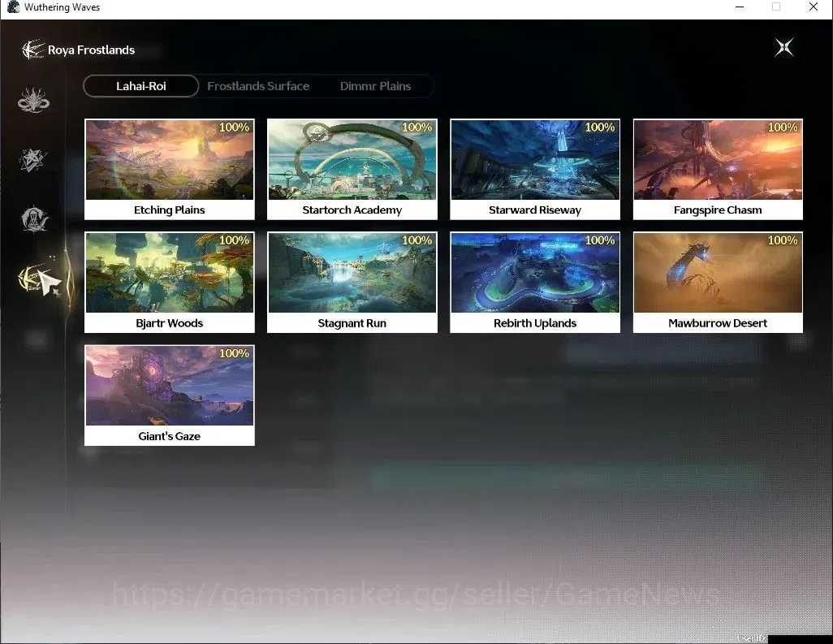Screen dimensions: 833x644
Task: Select the first lotus-shaped region icon in sidebar
Action: click(33, 100)
